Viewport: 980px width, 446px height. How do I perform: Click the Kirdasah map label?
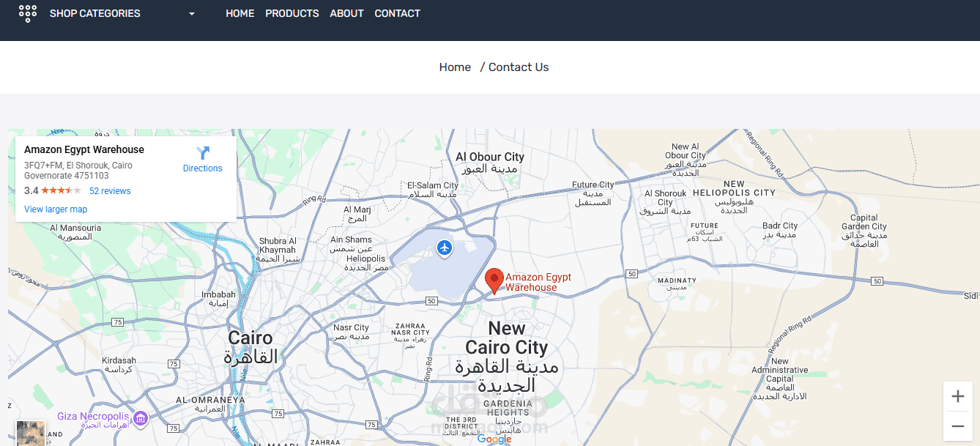(x=119, y=365)
